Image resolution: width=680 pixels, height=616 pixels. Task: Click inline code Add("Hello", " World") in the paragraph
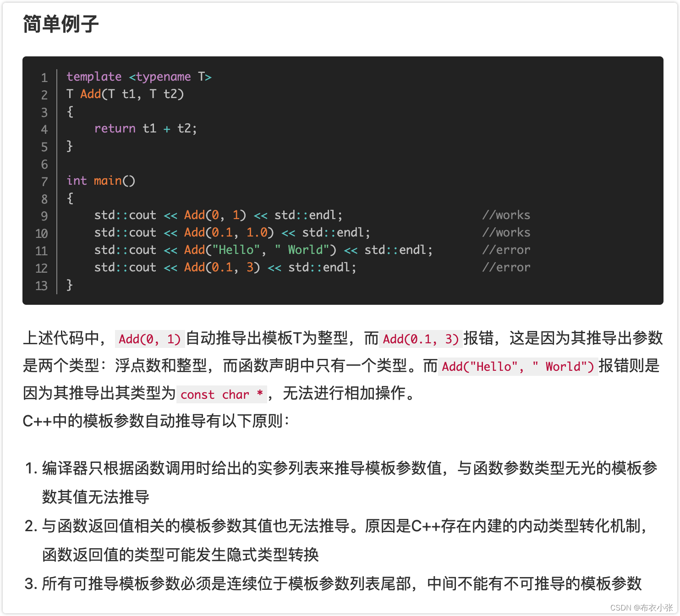[518, 367]
